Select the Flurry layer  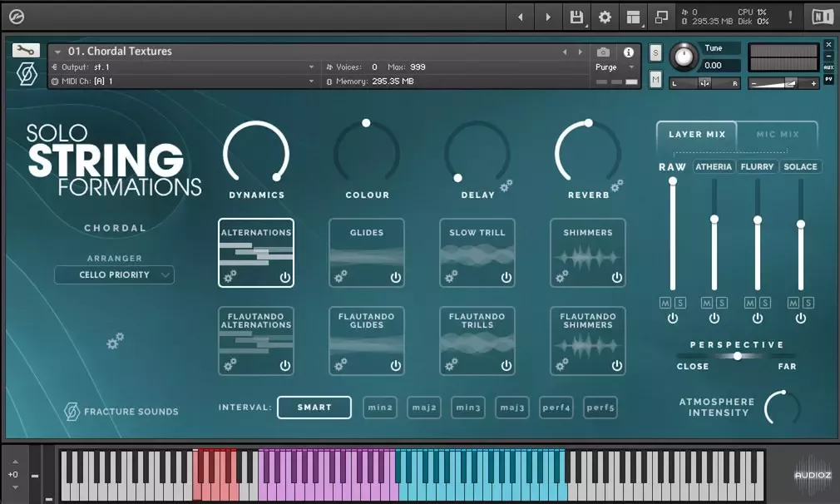(x=757, y=166)
